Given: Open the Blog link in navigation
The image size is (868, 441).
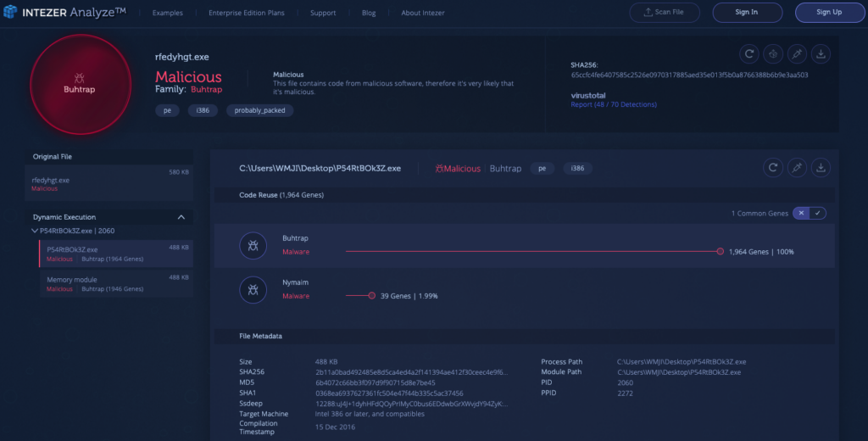Looking at the screenshot, I should pos(369,13).
